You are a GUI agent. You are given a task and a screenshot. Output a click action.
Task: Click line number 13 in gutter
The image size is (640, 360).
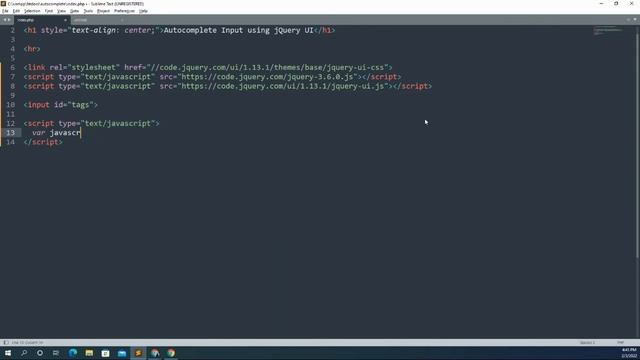coord(11,133)
